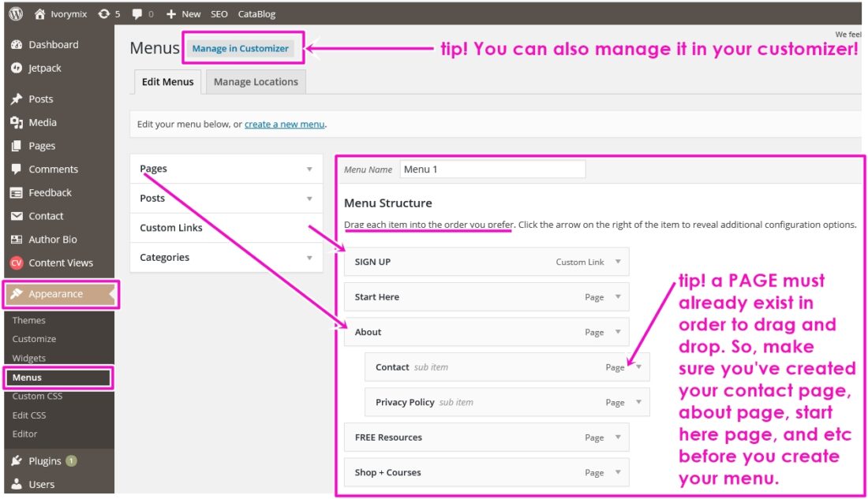Follow the create a new menu link
This screenshot has height=499, width=868.
pos(284,124)
